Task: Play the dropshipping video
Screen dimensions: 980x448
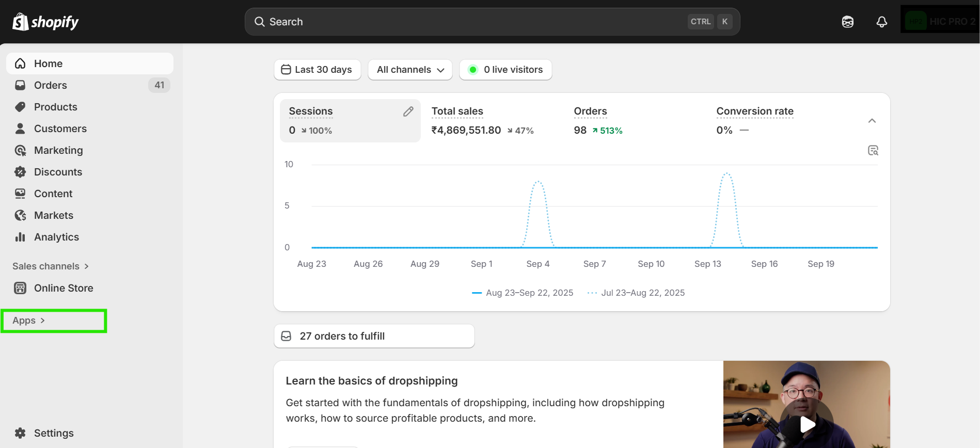Action: pyautogui.click(x=807, y=424)
